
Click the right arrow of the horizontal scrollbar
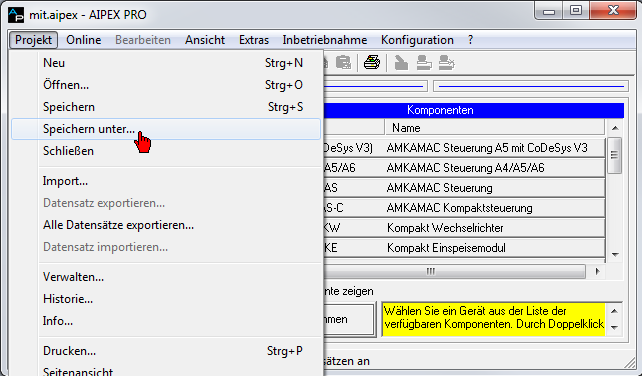pos(597,271)
